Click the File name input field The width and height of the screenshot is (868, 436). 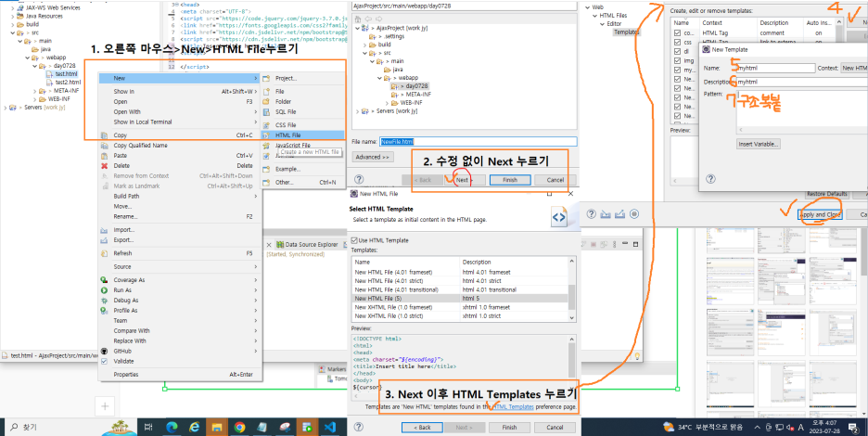[x=479, y=142]
